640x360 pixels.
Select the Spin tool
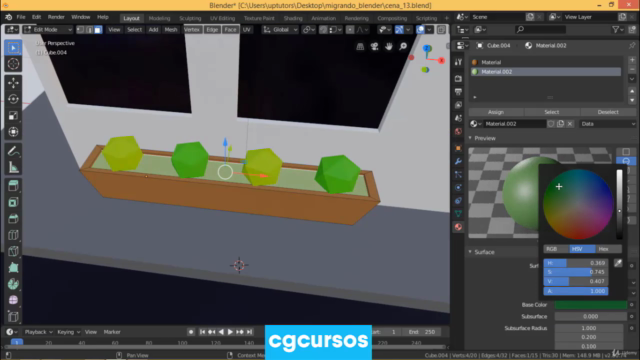pos(13,284)
